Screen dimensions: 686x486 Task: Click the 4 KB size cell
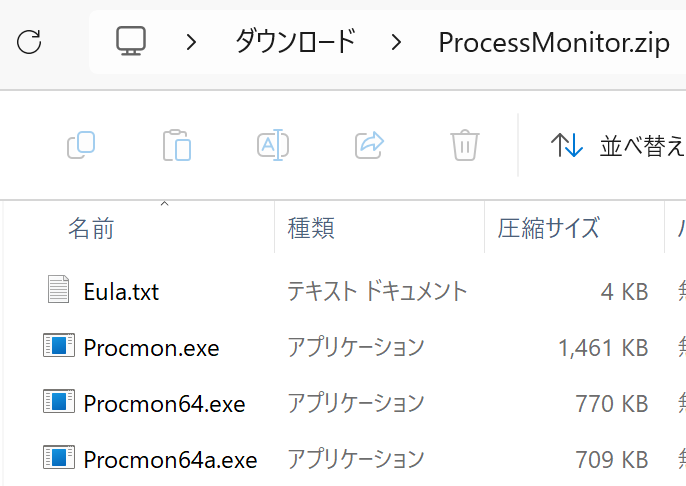point(624,292)
